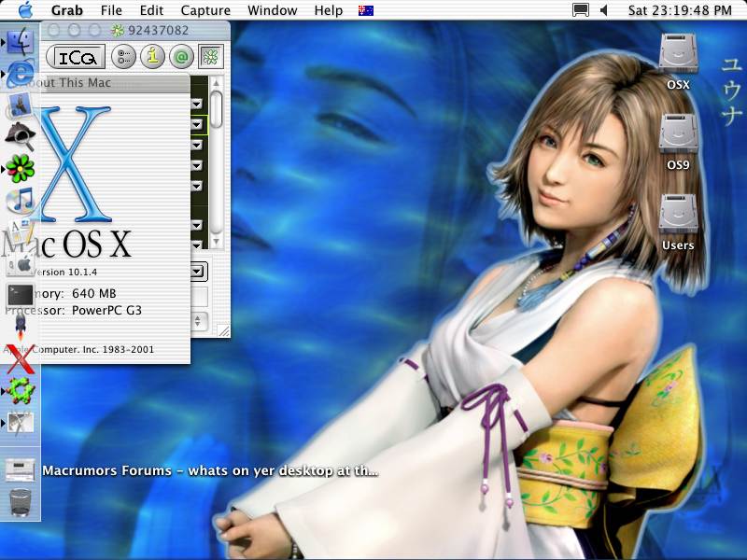Open the Capture menu
The height and width of the screenshot is (560, 747).
click(205, 10)
